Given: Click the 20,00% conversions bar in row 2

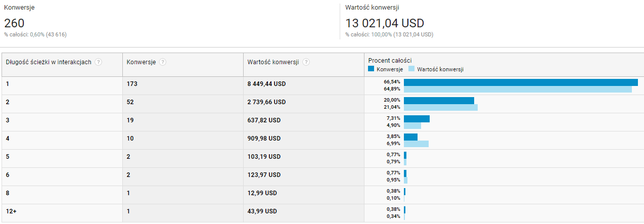Looking at the screenshot, I should (x=439, y=101).
